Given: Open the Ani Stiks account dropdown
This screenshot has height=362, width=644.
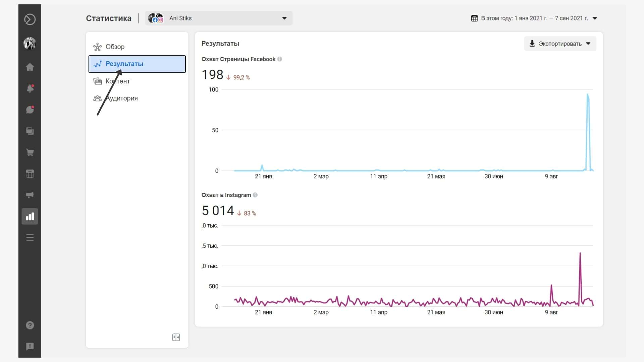Looking at the screenshot, I should point(219,18).
